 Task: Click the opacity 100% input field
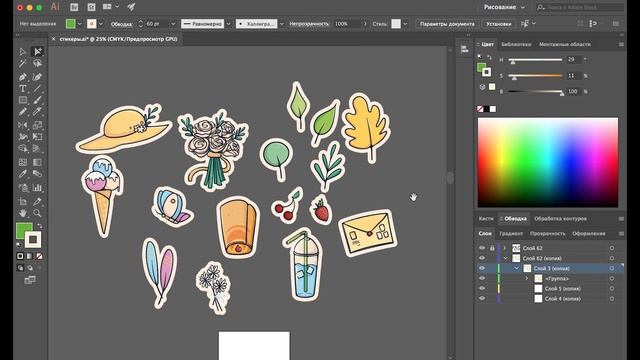[346, 24]
